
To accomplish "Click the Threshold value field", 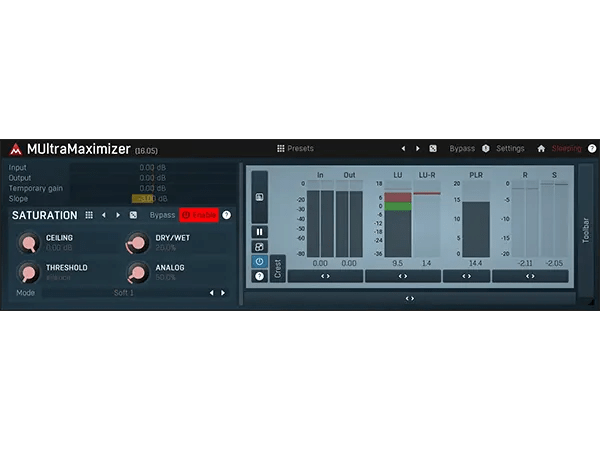I will pyautogui.click(x=58, y=277).
